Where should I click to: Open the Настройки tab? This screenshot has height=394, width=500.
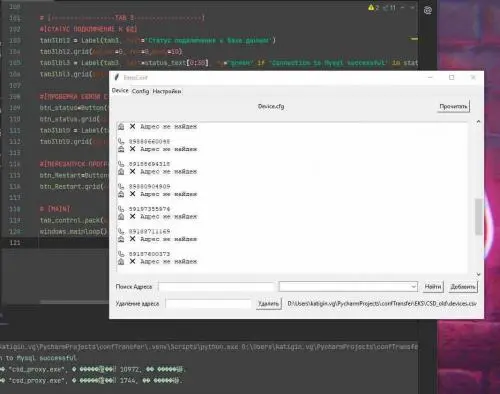(x=167, y=91)
